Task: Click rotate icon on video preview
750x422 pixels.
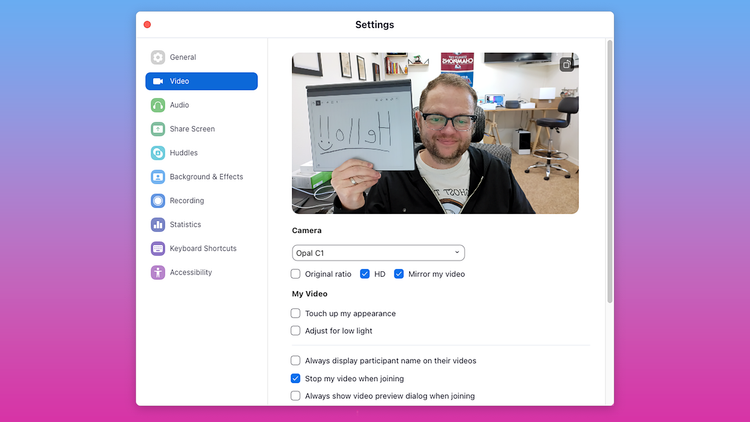Action: (566, 65)
